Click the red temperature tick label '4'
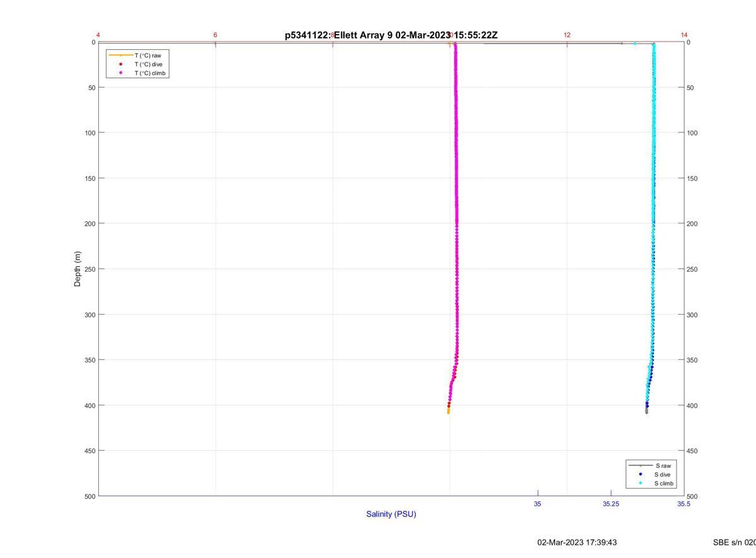756x558 pixels. tap(98, 35)
